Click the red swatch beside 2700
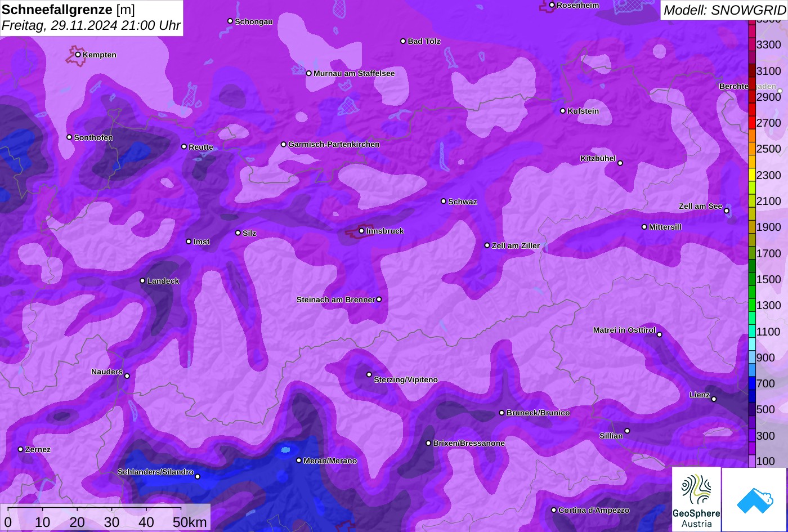The height and width of the screenshot is (532, 788). 752,123
